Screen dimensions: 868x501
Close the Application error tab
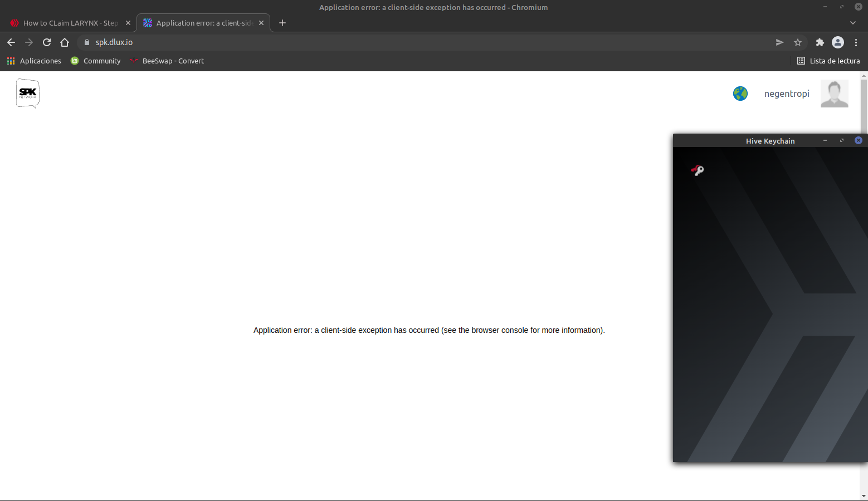tap(261, 23)
